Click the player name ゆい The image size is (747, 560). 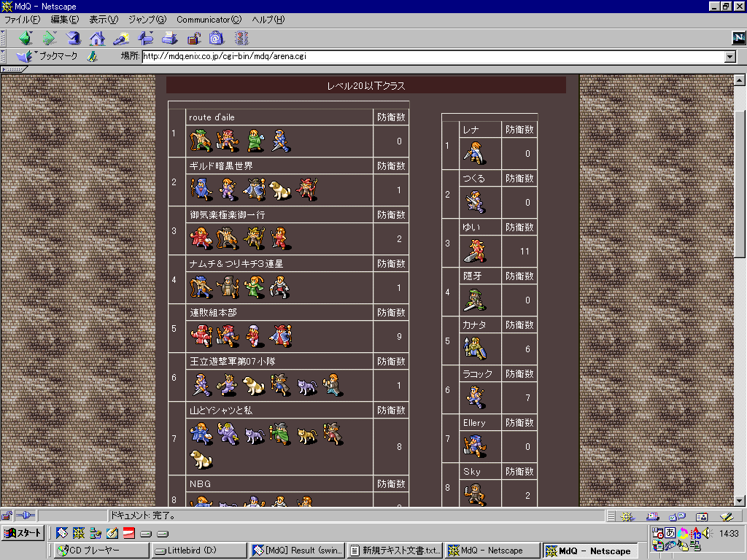[x=471, y=227]
